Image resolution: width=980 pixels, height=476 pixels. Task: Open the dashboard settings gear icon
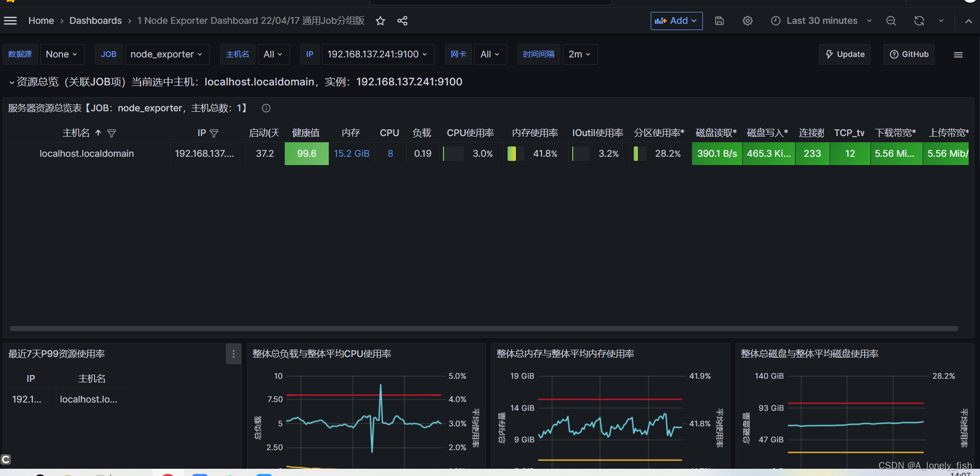(747, 21)
